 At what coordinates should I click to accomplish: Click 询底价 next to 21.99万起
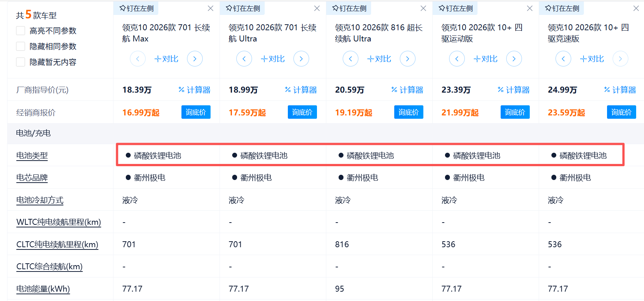point(515,112)
